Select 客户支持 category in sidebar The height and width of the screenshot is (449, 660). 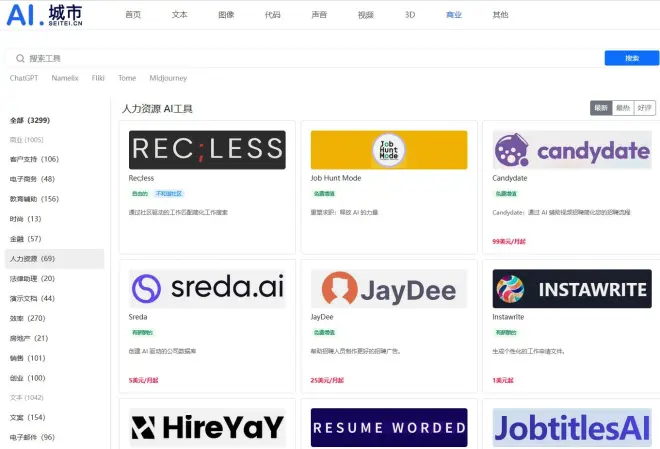34,159
